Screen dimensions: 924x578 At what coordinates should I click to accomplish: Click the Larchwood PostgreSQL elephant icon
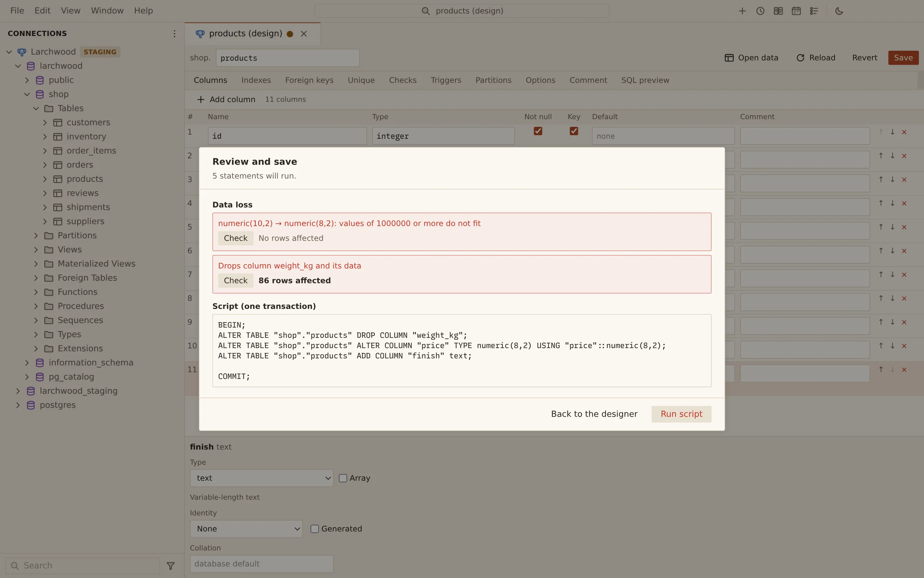tap(22, 52)
